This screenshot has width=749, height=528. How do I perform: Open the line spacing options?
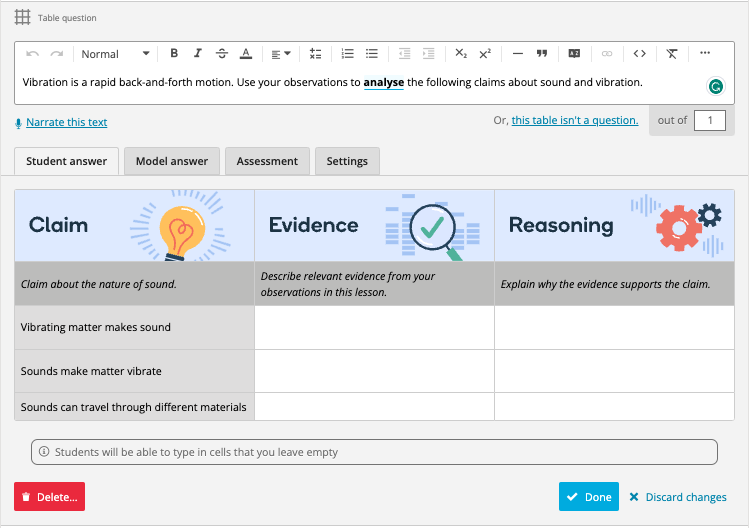(316, 54)
